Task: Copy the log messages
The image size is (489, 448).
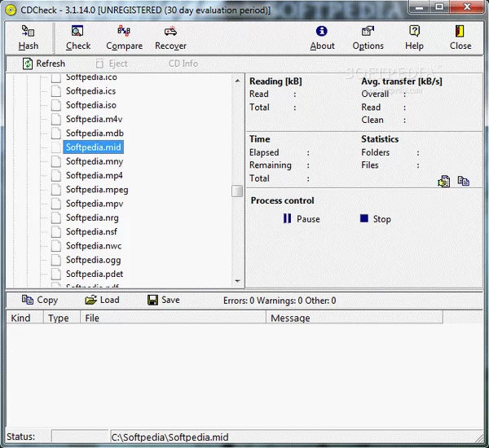Action: click(x=40, y=300)
